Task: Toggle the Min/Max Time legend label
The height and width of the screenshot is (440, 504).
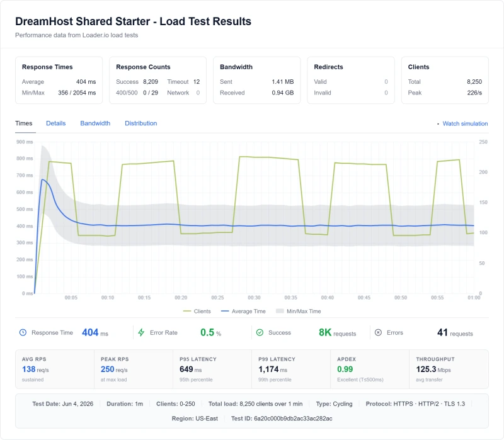Action: pos(304,311)
